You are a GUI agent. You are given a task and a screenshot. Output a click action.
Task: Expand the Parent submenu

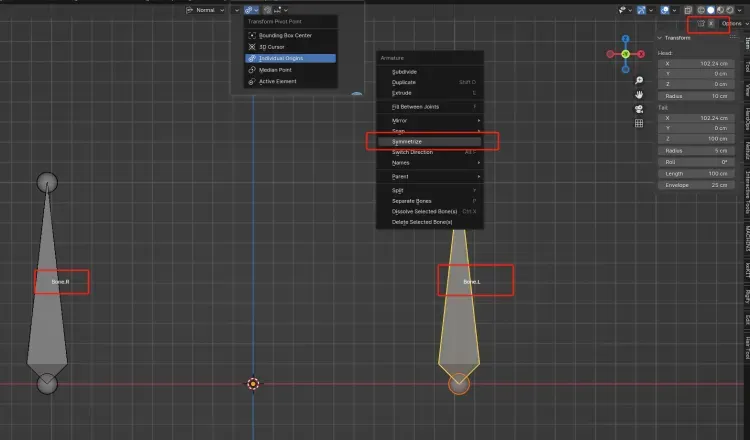click(x=430, y=176)
